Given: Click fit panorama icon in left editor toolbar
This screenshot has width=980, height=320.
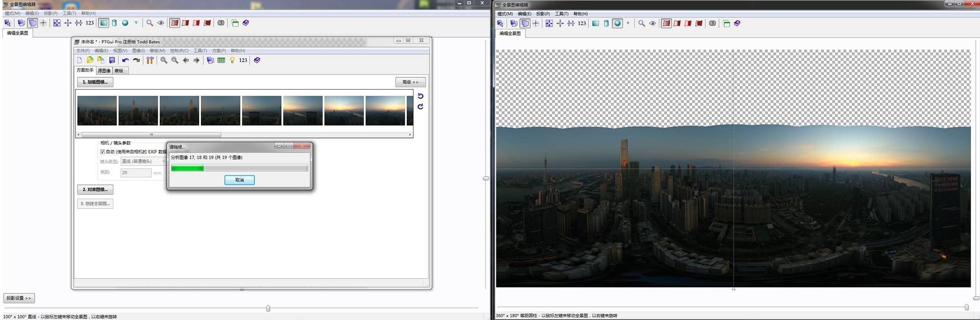Looking at the screenshot, I should click(x=57, y=23).
